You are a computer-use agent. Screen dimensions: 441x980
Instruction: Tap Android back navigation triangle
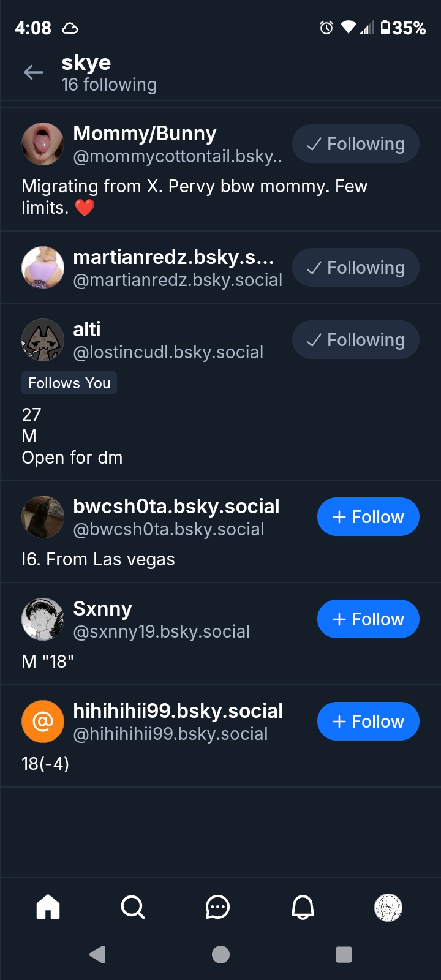pos(97,954)
